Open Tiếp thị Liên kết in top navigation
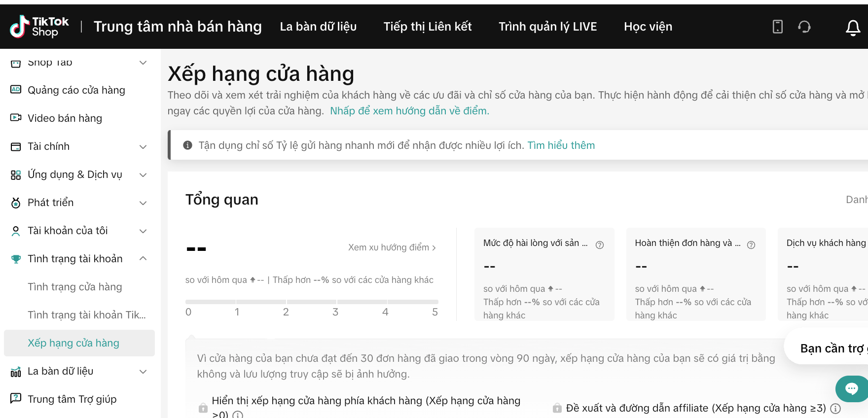The height and width of the screenshot is (418, 868). (x=428, y=27)
